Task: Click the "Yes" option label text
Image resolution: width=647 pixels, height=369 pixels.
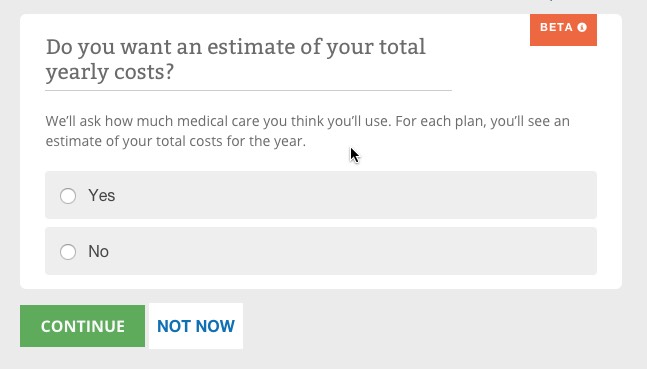Action: [102, 196]
